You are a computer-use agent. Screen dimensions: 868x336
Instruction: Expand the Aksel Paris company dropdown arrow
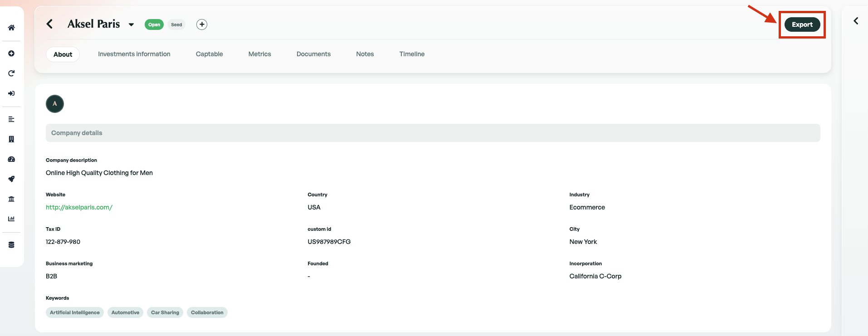click(x=131, y=24)
